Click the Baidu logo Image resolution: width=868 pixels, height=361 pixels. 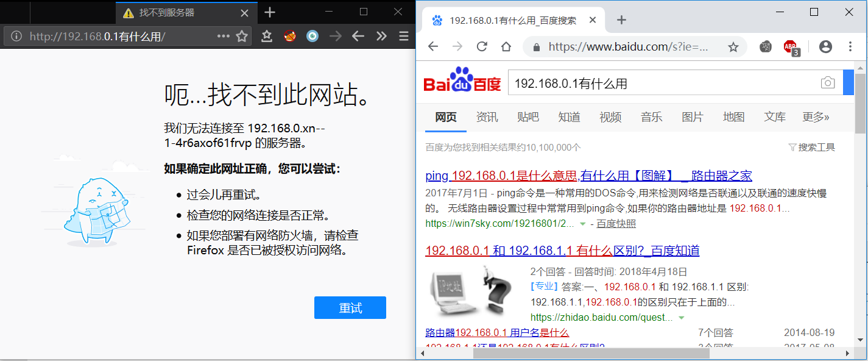pos(462,80)
